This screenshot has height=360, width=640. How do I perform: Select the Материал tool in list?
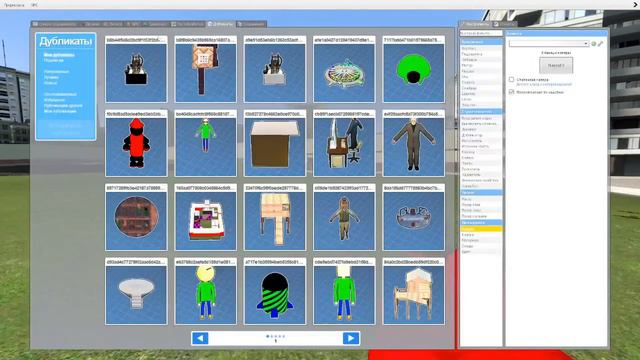point(481,240)
